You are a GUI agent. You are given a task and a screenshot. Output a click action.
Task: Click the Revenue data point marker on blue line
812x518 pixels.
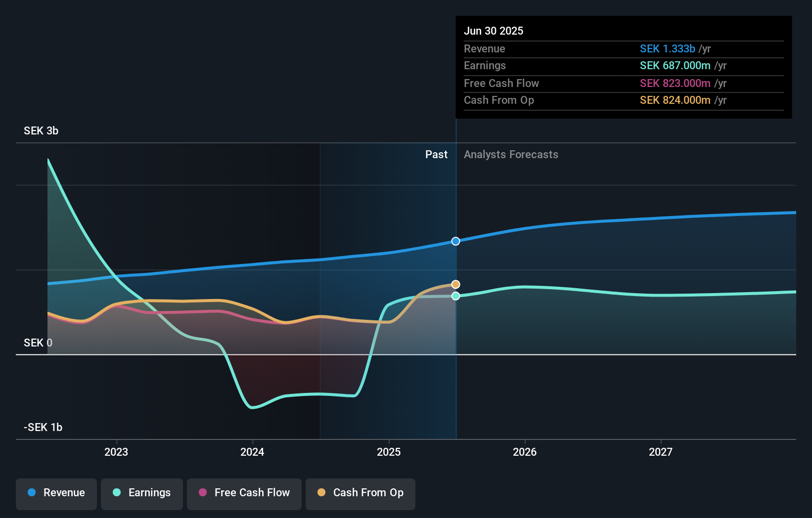pos(456,241)
